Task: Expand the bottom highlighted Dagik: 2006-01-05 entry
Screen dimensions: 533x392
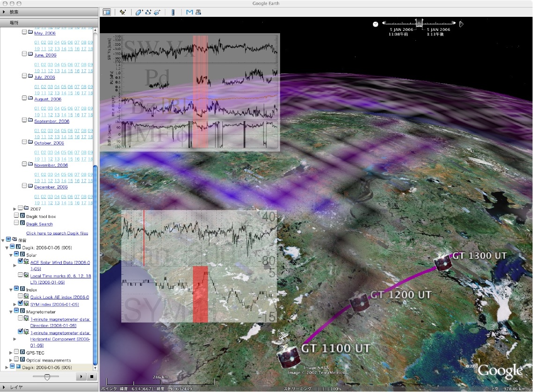Action: pos(7,368)
